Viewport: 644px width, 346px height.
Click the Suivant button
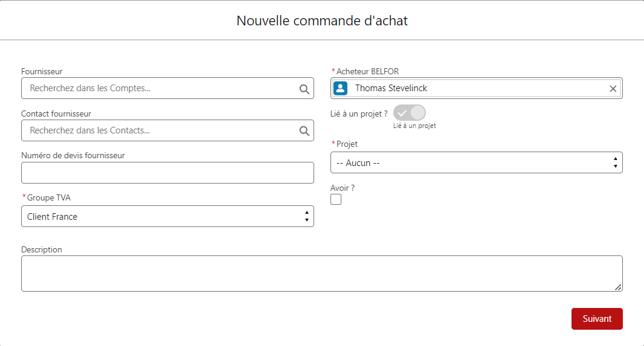[597, 319]
